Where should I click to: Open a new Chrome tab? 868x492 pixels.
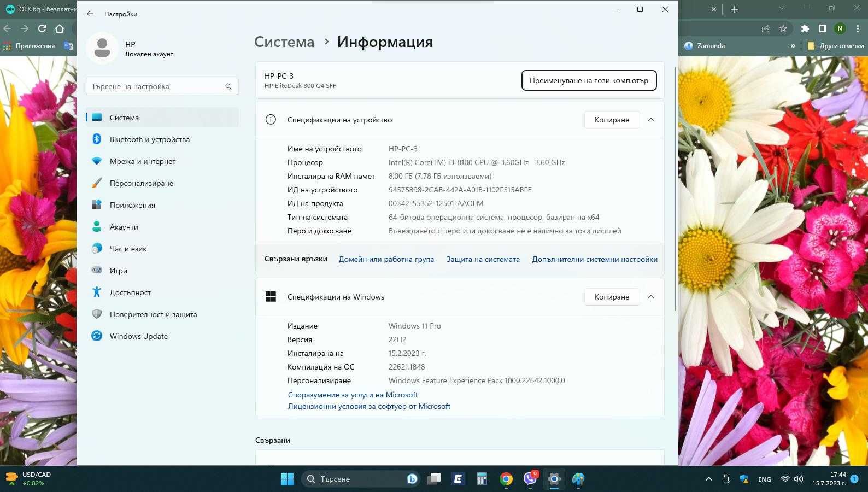[x=735, y=9]
